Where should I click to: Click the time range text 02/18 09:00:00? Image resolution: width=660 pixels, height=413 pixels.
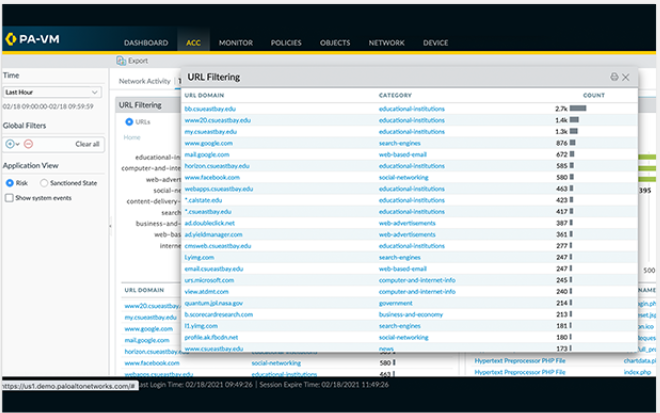pos(48,107)
